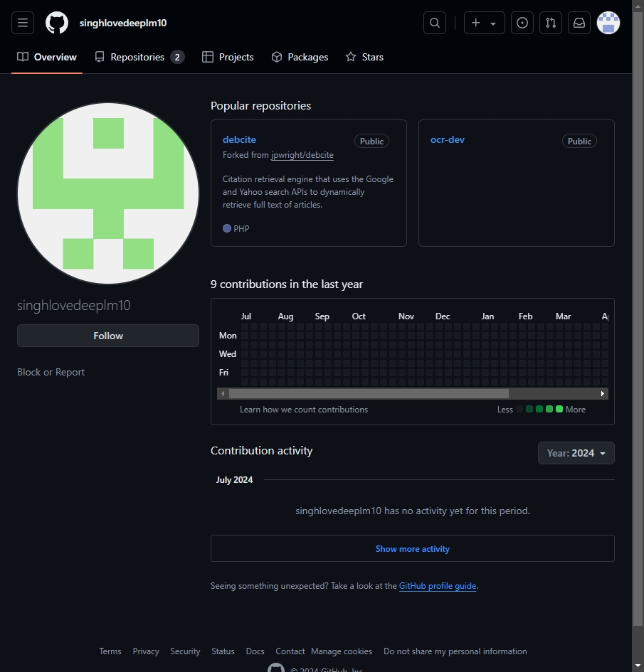The image size is (644, 672).
Task: Open the Security footer link
Action: tap(185, 651)
